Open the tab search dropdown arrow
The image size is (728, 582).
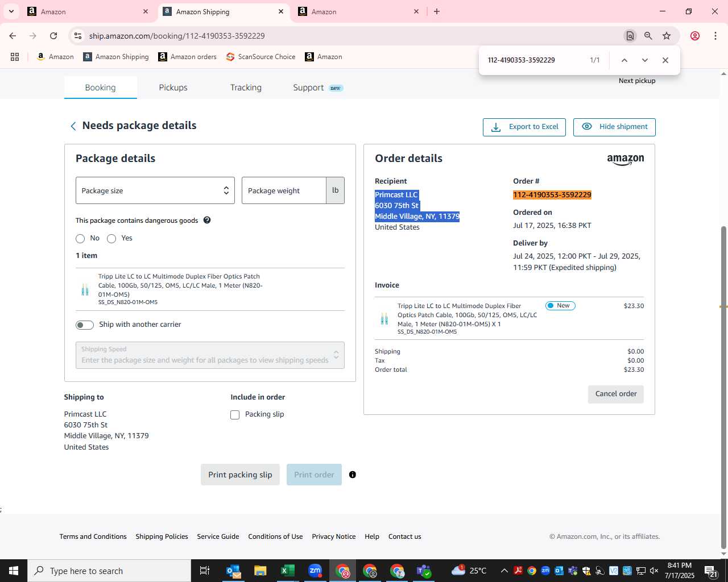11,11
